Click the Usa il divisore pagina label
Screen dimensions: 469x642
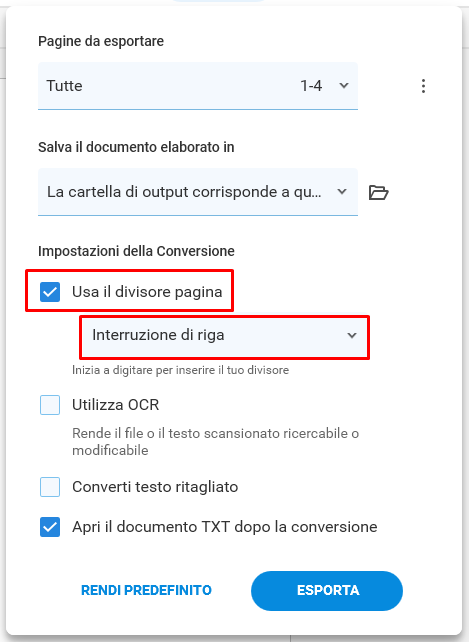pyautogui.click(x=147, y=292)
